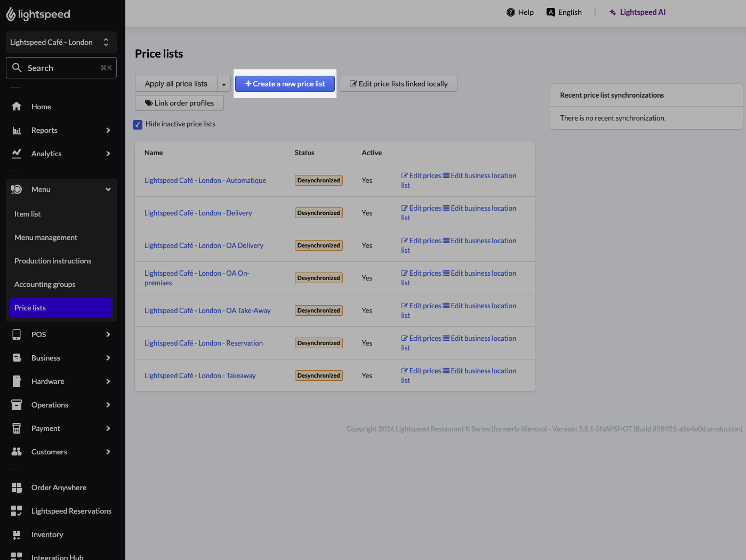
Task: Click the Inventory icon in sidebar
Action: pyautogui.click(x=17, y=534)
